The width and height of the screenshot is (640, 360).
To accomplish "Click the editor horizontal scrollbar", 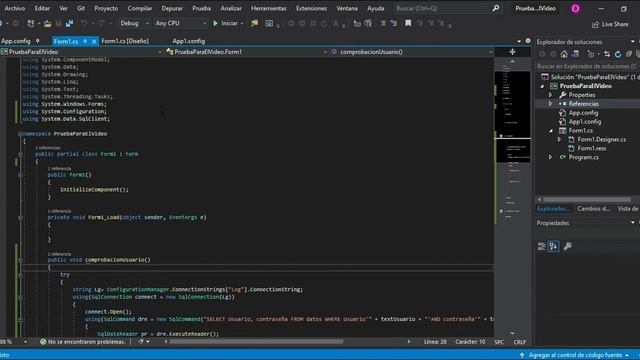I will point(256,342).
